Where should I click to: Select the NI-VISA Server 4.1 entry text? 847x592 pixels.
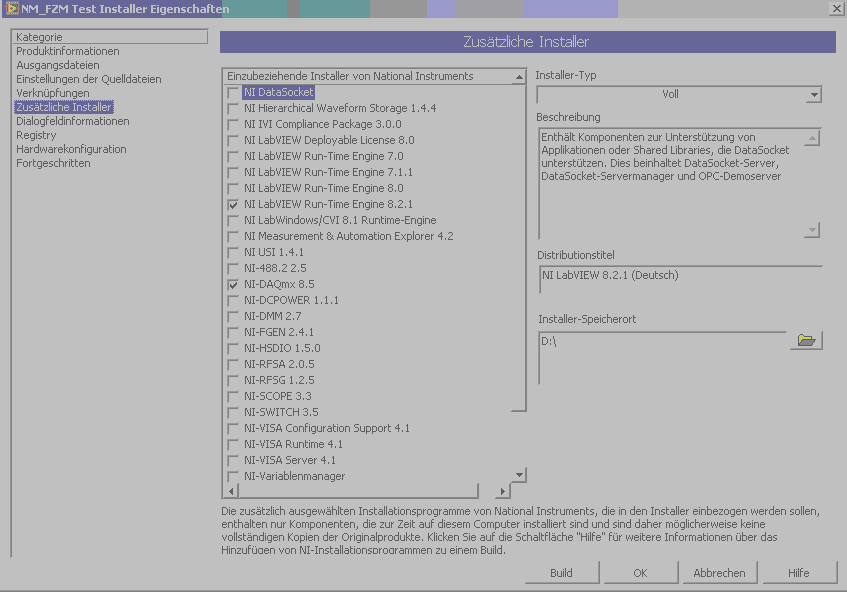[x=290, y=460]
